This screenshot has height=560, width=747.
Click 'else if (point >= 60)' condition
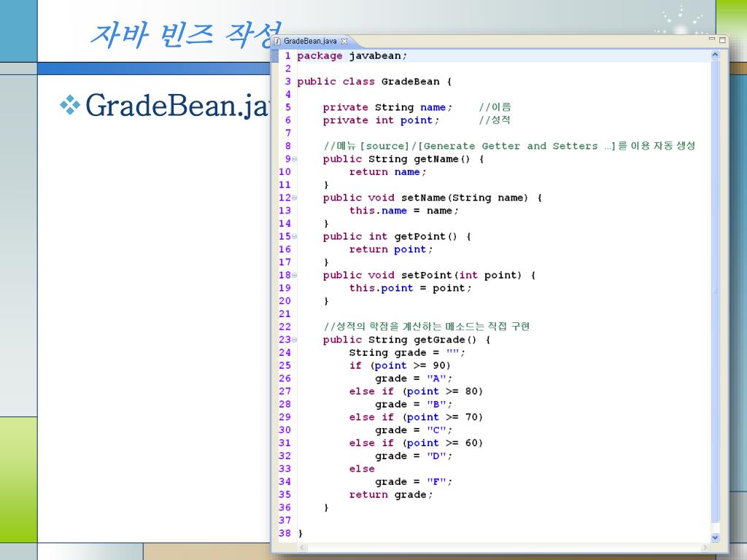(416, 443)
